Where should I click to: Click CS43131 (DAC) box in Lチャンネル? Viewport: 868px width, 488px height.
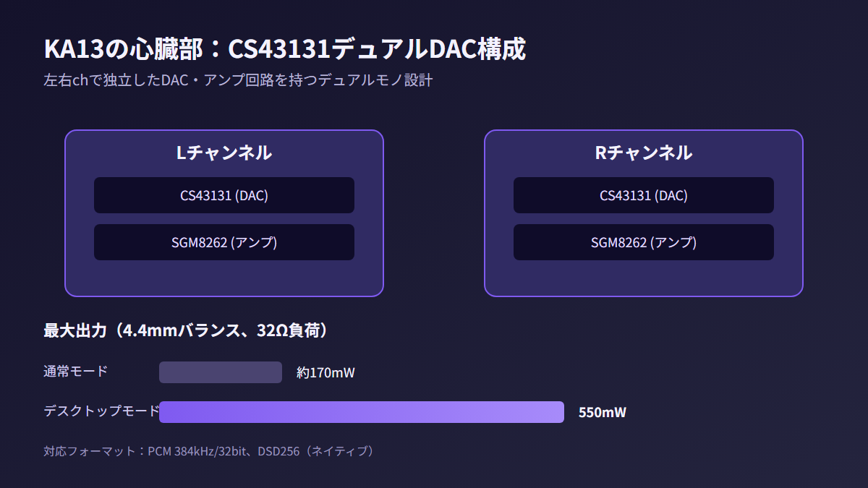coord(224,195)
